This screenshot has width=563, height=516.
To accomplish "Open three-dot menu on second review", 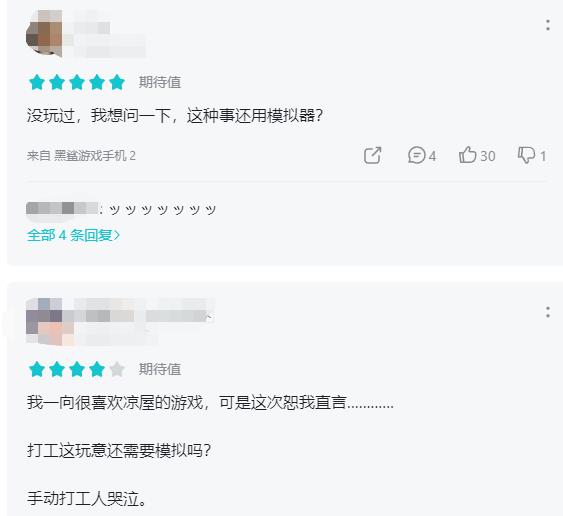I will [548, 312].
